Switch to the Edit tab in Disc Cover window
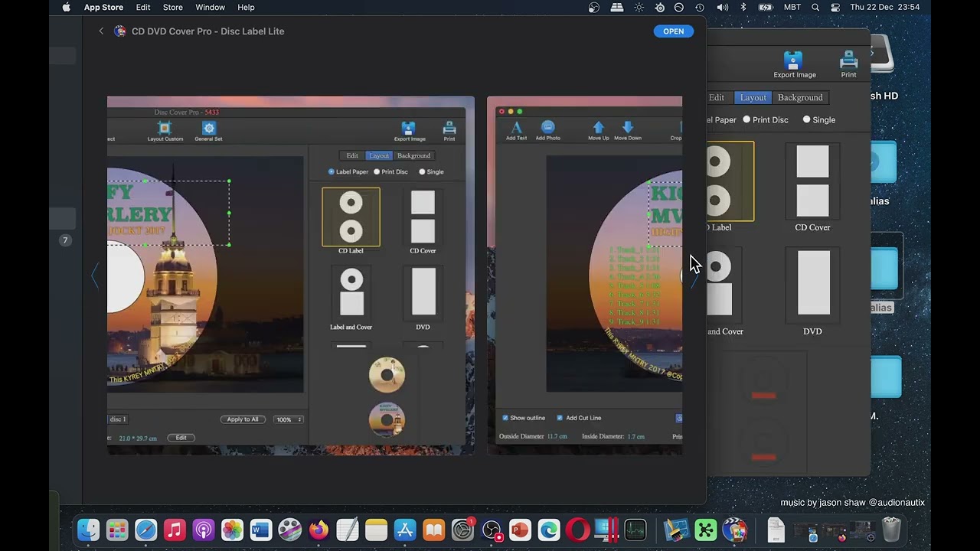 click(x=717, y=98)
